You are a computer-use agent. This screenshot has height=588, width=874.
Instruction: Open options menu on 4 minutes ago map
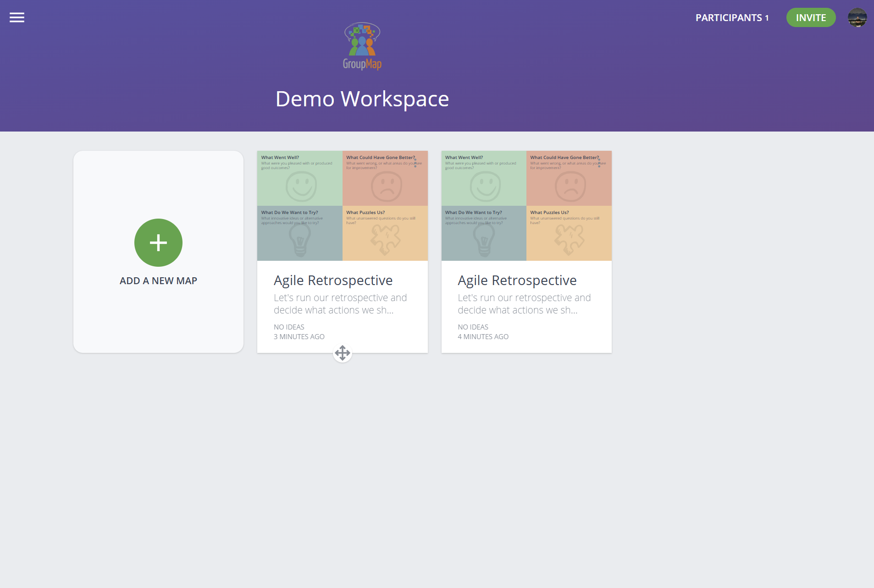(599, 162)
